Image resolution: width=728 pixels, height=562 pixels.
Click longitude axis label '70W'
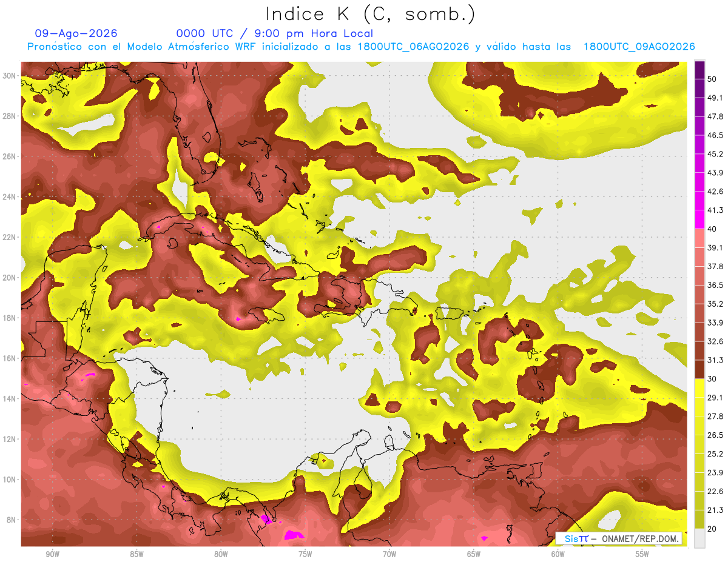(x=389, y=554)
